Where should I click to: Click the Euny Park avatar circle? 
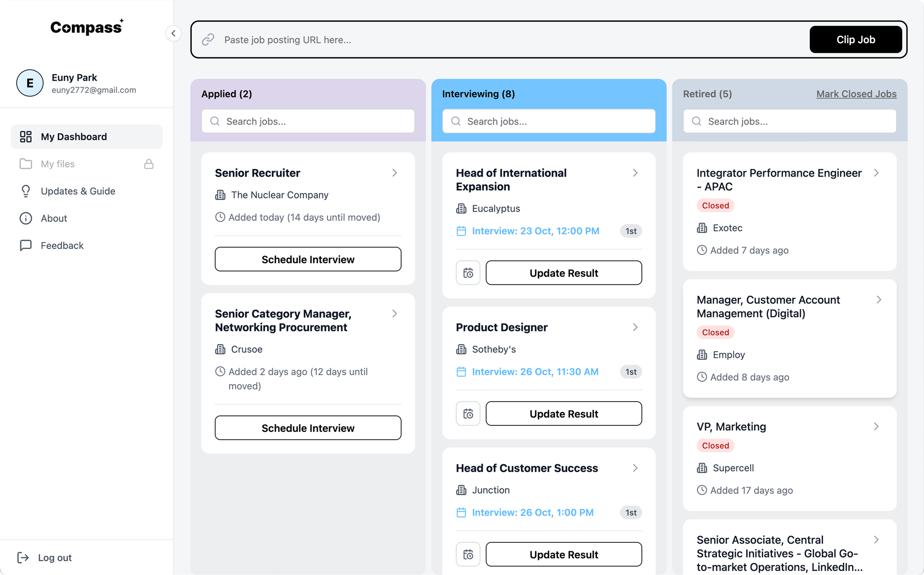click(30, 83)
